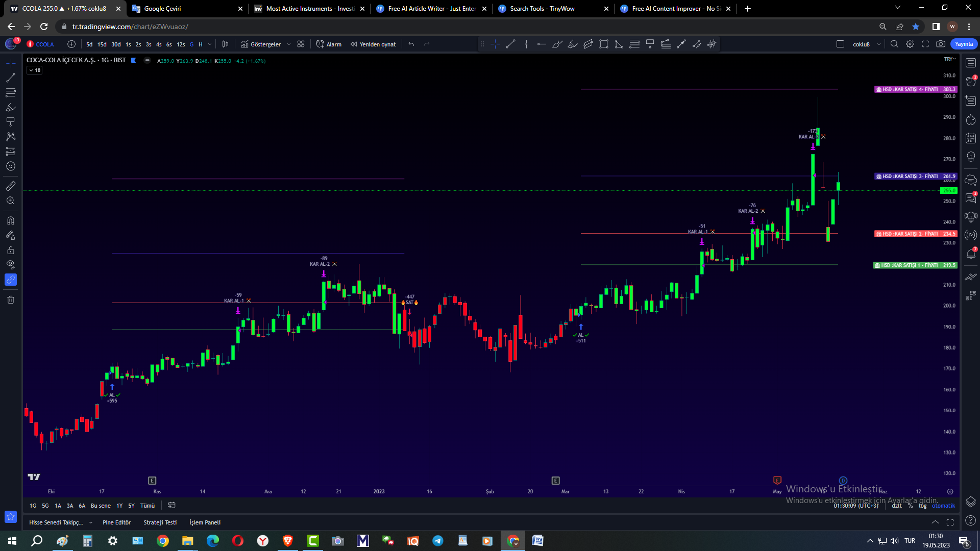Screen dimensions: 980x551
Task: Open the Strateji Testi tab
Action: [x=160, y=522]
